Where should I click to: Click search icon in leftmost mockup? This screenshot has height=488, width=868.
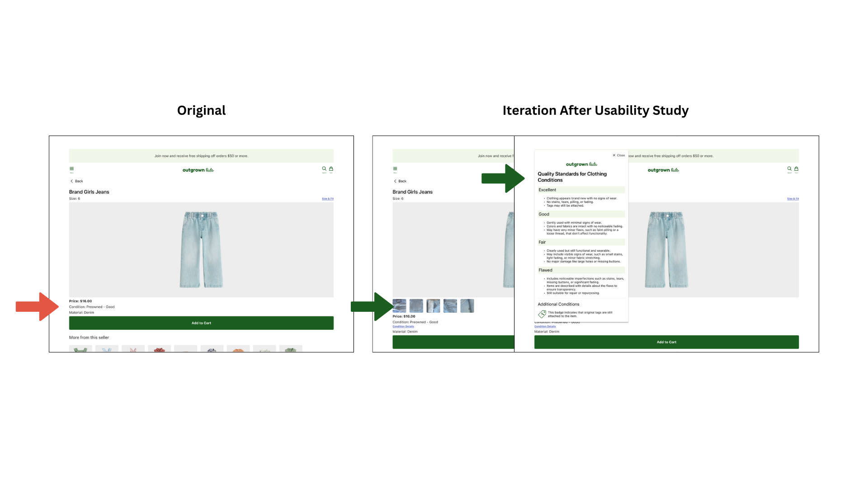(324, 169)
